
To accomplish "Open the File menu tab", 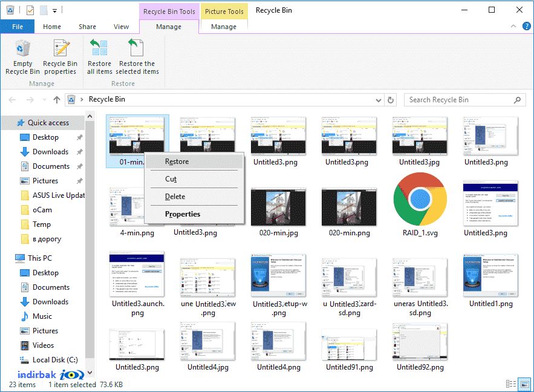I will 18,27.
